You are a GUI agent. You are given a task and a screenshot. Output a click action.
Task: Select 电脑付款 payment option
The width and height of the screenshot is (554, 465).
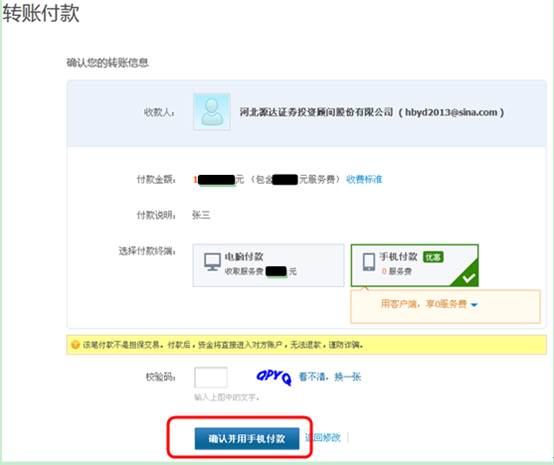click(268, 265)
